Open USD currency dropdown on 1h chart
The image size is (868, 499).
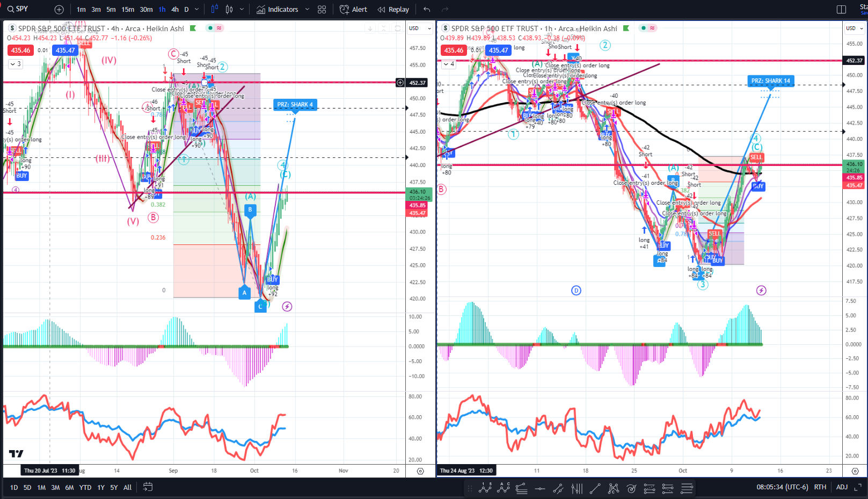pyautogui.click(x=855, y=28)
